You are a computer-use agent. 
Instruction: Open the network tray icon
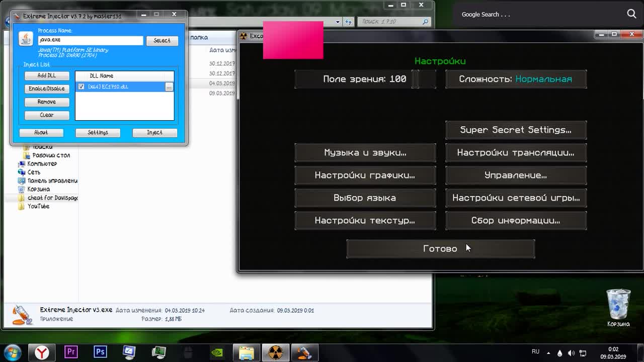583,353
